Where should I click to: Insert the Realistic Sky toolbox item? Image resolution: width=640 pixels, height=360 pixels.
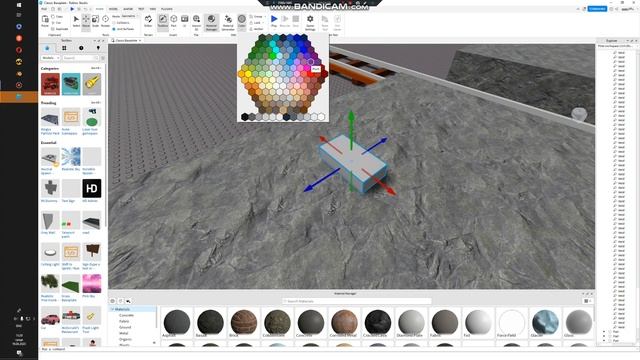71,159
